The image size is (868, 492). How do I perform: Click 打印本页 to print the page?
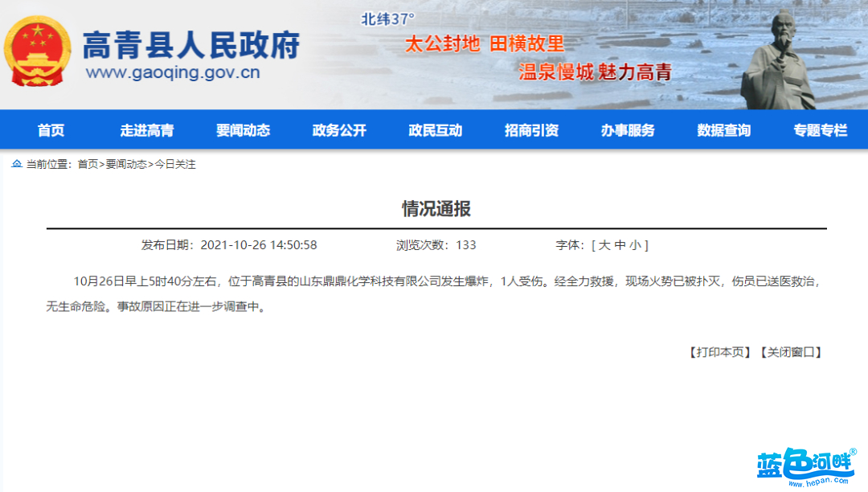[720, 353]
